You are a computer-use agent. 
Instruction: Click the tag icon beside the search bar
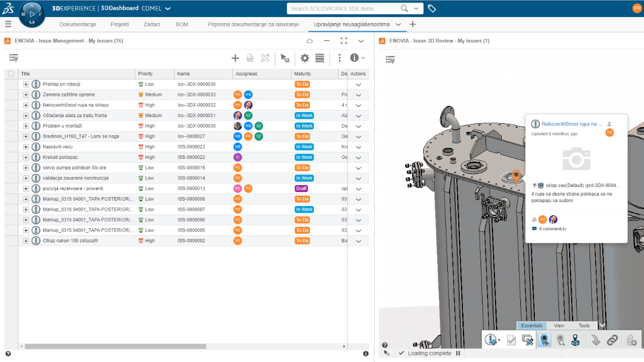click(x=432, y=9)
